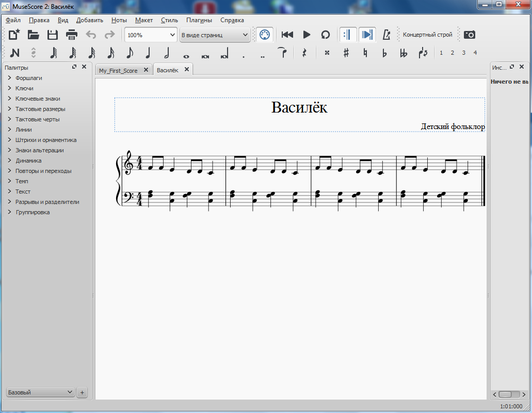
Task: Open the Добавить menu
Action: click(x=90, y=20)
